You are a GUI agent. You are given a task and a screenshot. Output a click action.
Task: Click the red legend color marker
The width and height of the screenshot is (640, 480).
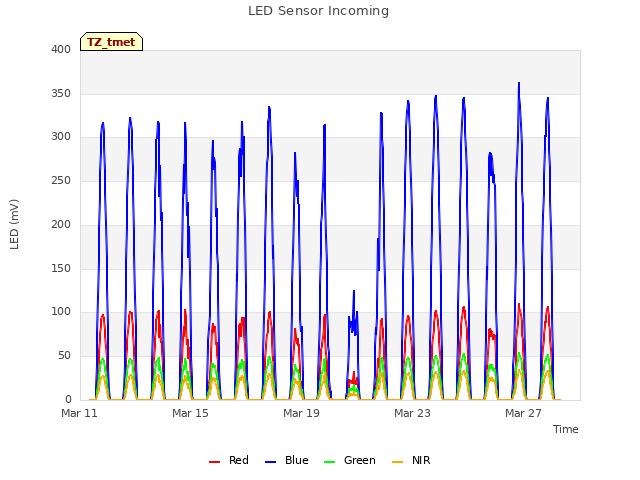click(215, 462)
